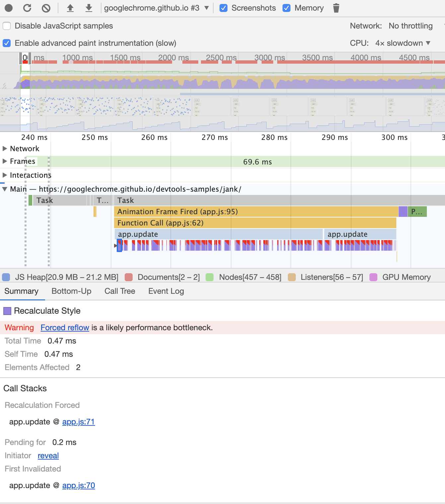
Task: Open the Forced reflow link
Action: (x=65, y=328)
